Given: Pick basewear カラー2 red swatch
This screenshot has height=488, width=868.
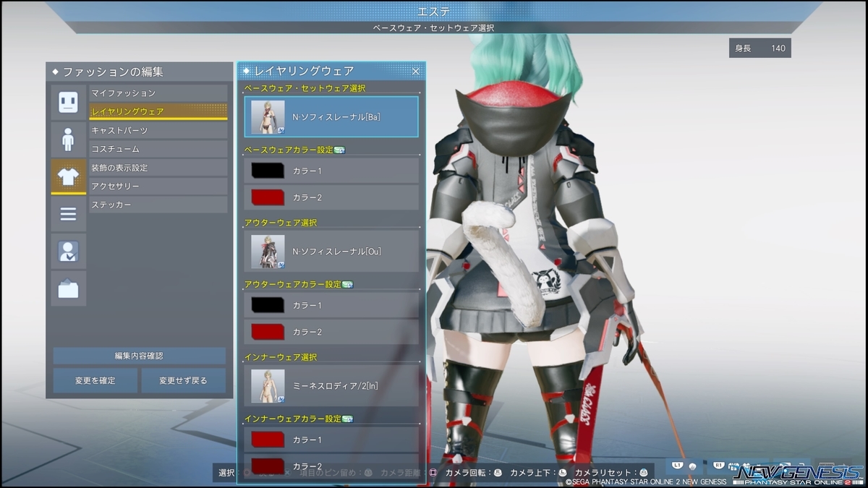Looking at the screenshot, I should tap(268, 197).
